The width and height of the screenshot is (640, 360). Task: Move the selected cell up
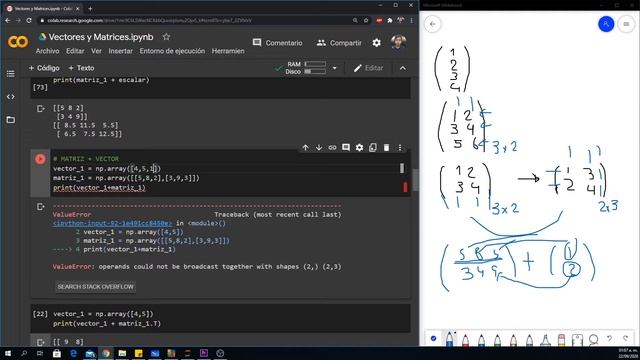coord(305,147)
